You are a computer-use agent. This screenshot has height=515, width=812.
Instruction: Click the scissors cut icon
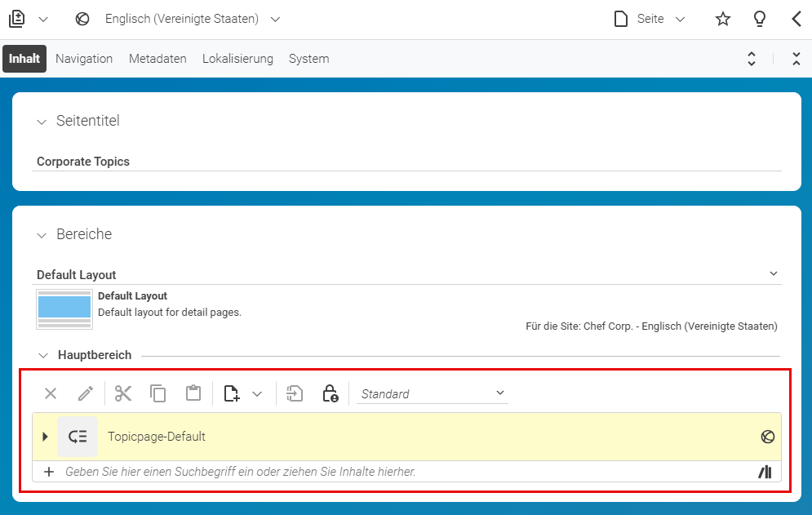pyautogui.click(x=123, y=393)
